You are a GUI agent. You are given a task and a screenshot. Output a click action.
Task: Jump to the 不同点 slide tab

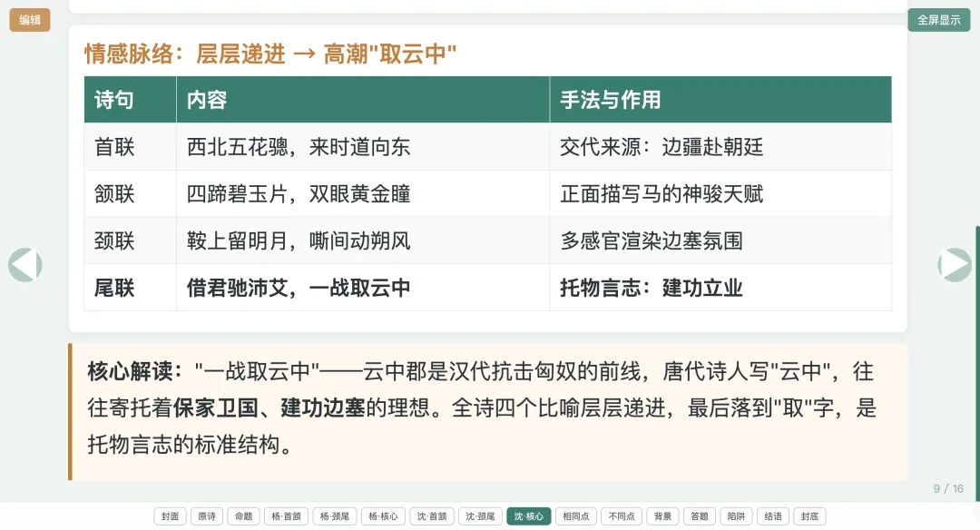622,516
